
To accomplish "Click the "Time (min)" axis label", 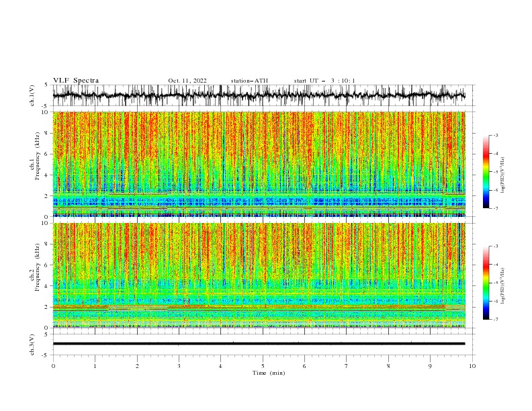I will (x=269, y=373).
